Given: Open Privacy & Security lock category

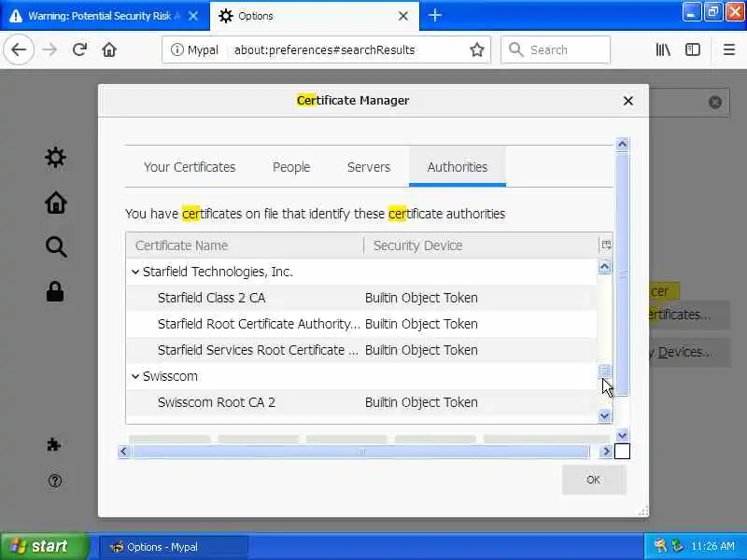Looking at the screenshot, I should pos(55,291).
